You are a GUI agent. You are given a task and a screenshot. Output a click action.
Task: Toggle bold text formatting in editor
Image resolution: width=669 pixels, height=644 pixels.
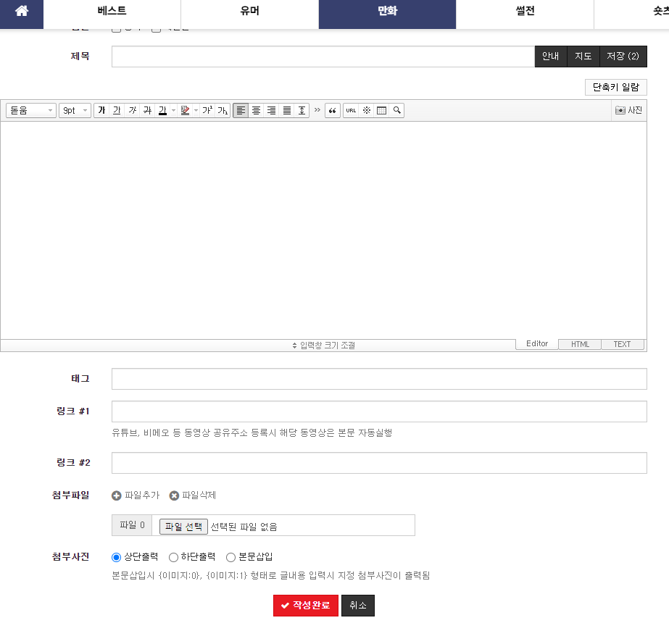point(101,110)
